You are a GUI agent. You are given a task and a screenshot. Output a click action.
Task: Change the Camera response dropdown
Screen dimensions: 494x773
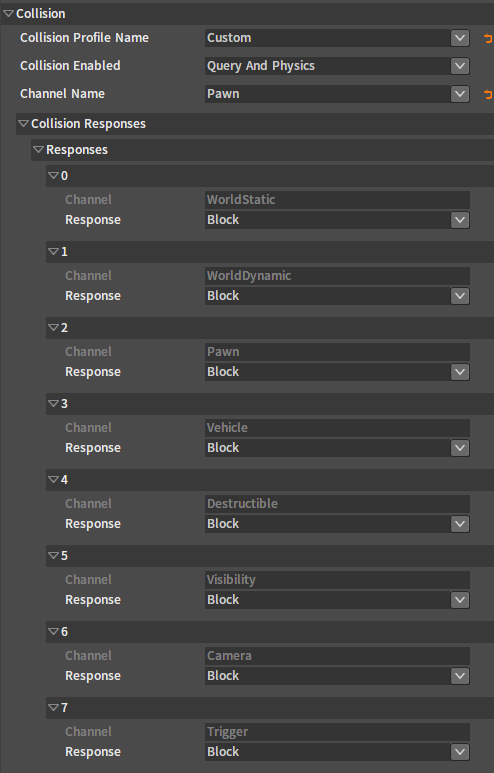[x=337, y=675]
